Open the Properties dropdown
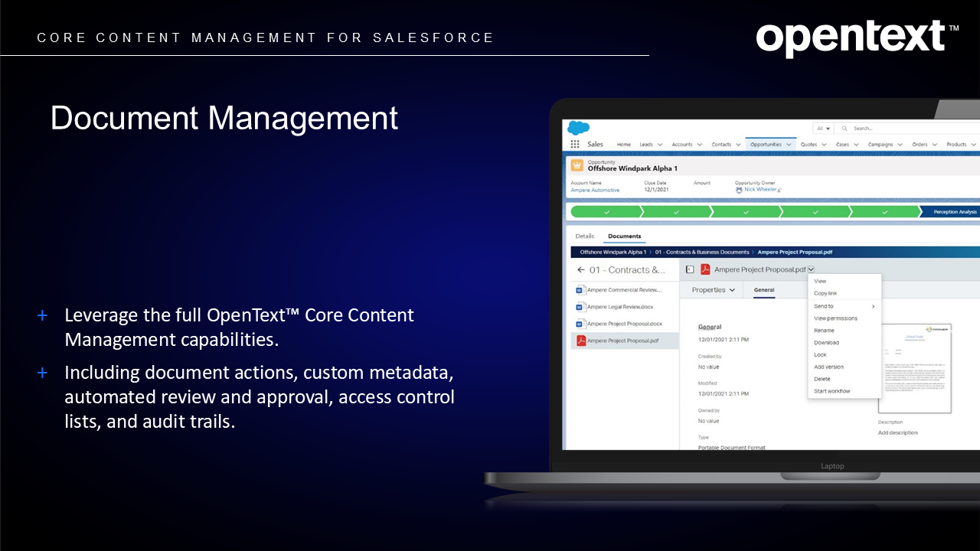The width and height of the screenshot is (980, 551). pos(714,290)
